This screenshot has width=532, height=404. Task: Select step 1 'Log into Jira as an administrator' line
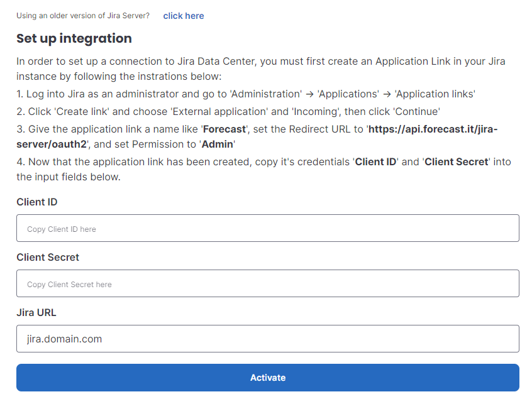click(x=246, y=94)
